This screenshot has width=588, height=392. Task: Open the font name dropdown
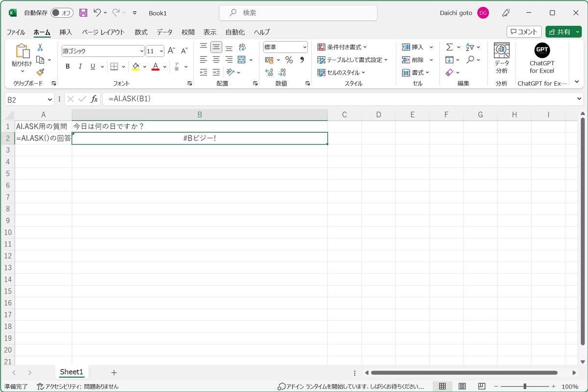coord(142,51)
